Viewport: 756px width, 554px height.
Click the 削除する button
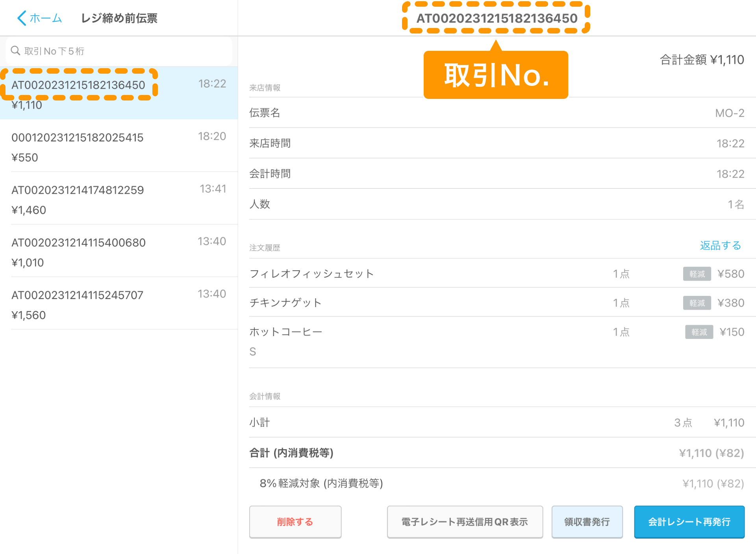(x=295, y=522)
